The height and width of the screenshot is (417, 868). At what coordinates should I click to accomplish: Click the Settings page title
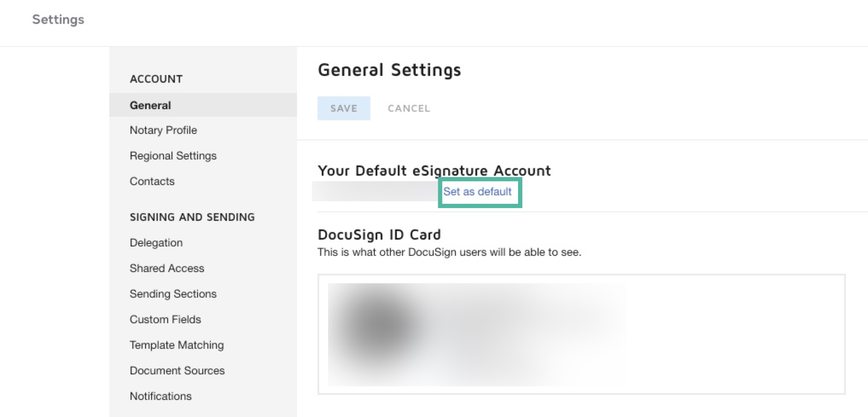tap(58, 19)
